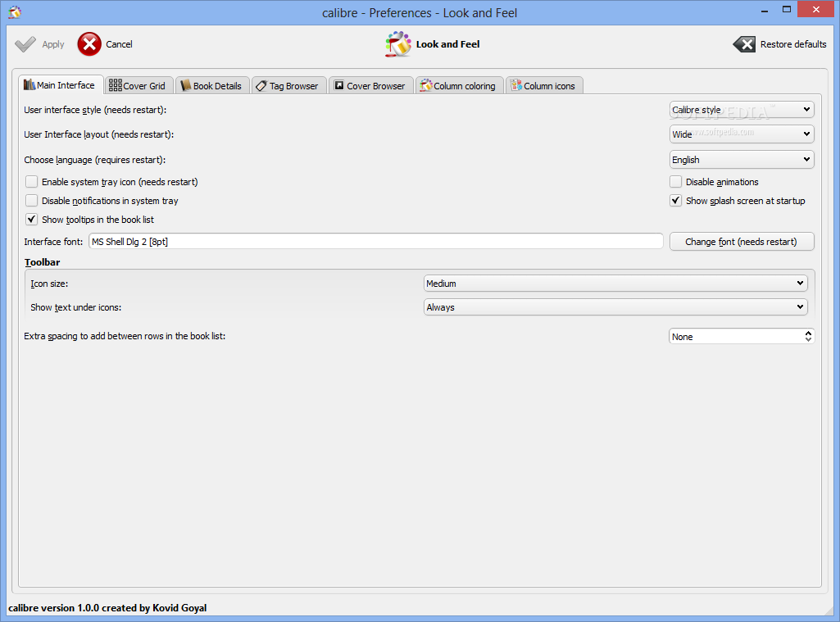Select the Main Interface tab
840x622 pixels.
pos(61,84)
